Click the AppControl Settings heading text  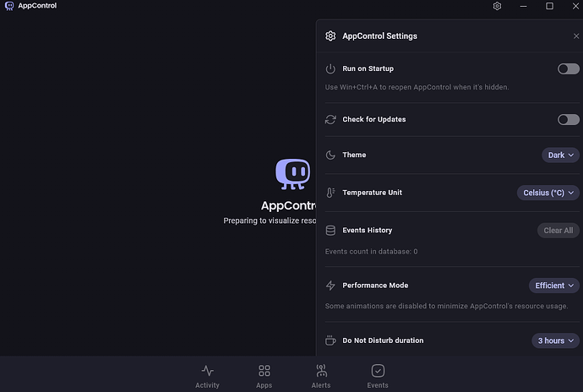pos(379,36)
